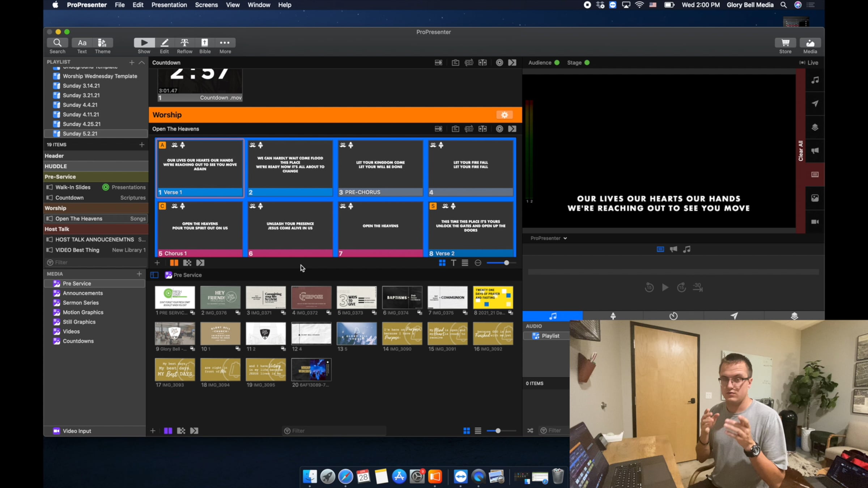Toggle the Stage output indicator
868x488 pixels.
point(587,63)
